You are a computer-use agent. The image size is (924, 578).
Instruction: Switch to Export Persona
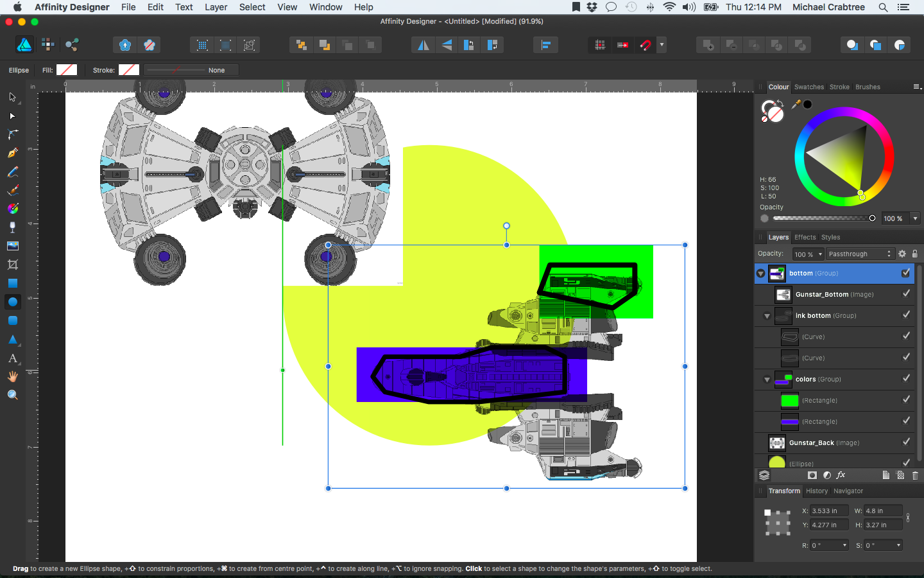coord(72,44)
